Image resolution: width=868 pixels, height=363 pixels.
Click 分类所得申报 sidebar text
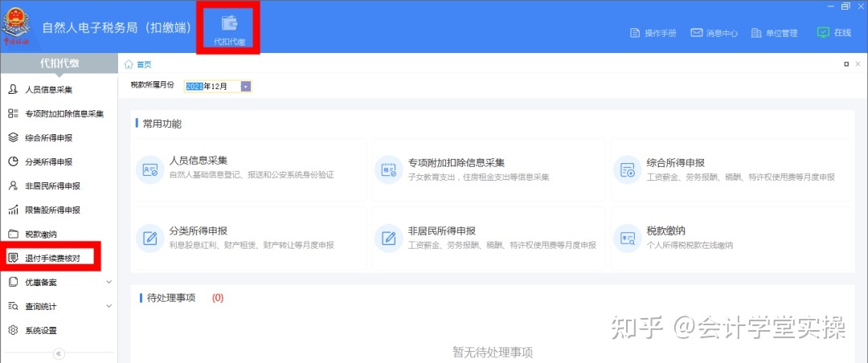49,162
